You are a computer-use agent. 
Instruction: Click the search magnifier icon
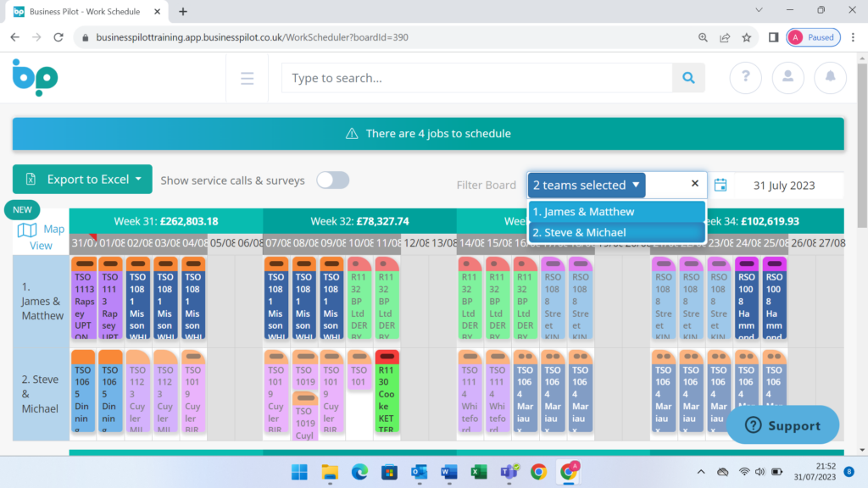click(687, 77)
